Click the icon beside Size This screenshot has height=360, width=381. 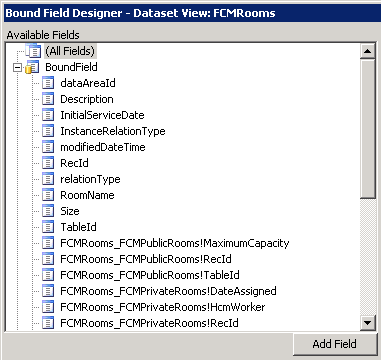pos(48,211)
